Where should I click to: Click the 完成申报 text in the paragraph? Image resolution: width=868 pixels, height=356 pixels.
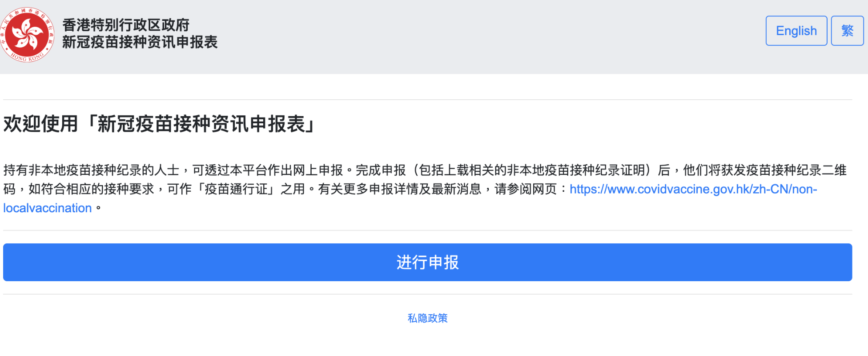[x=381, y=170]
